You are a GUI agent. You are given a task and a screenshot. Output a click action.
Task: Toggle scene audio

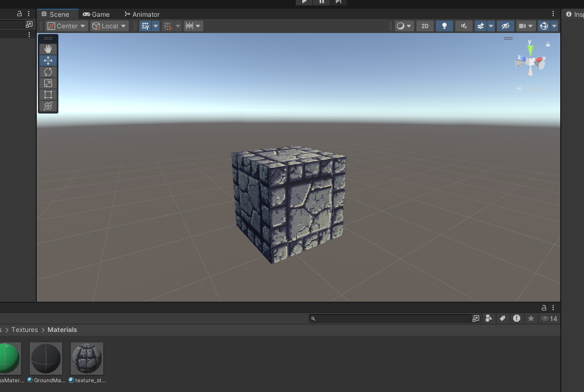pyautogui.click(x=464, y=26)
